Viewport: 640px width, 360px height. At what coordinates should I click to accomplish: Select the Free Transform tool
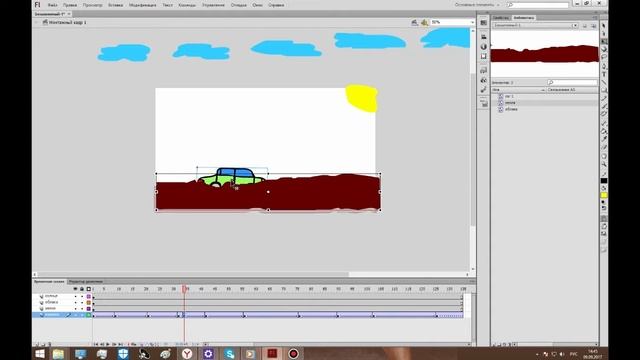(x=604, y=42)
